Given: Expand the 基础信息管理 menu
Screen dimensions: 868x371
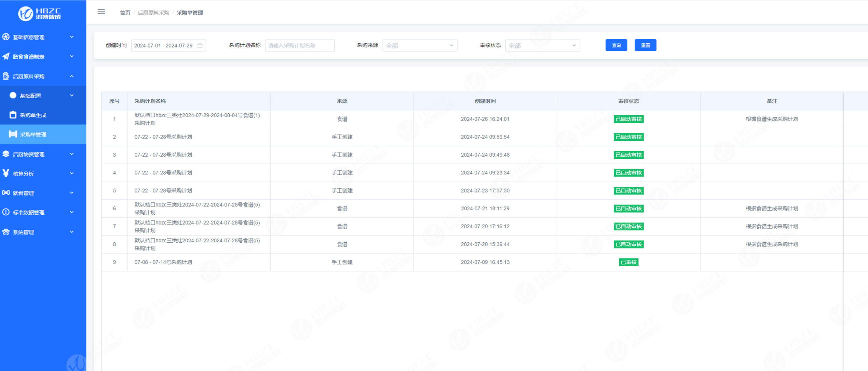Looking at the screenshot, I should coord(43,37).
